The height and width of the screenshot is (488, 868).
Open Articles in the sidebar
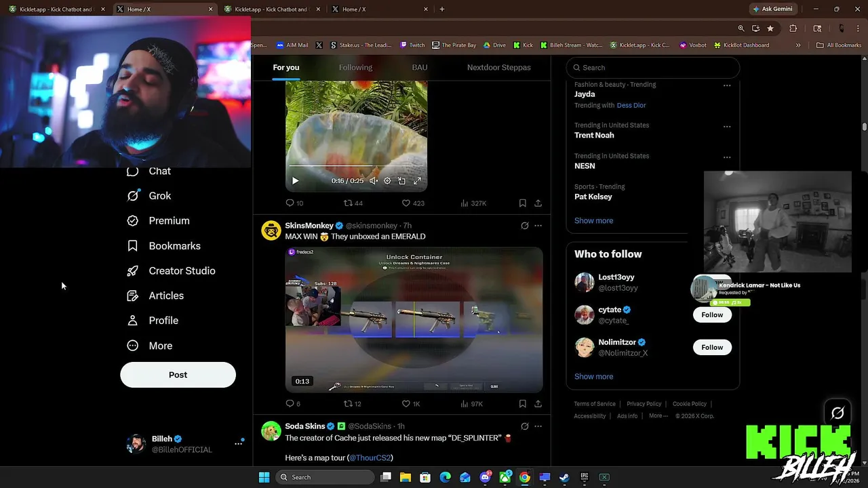(x=156, y=296)
